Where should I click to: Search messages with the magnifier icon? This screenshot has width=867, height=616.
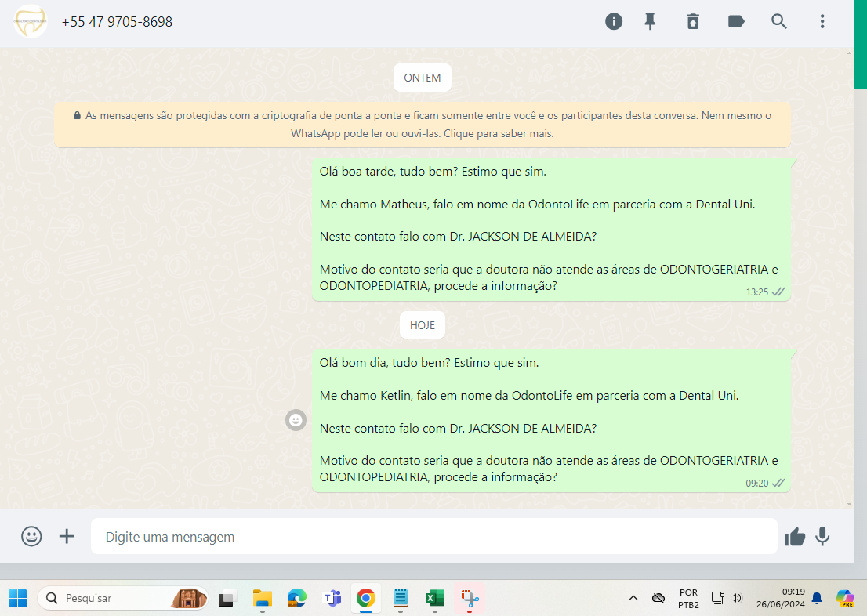coord(779,22)
